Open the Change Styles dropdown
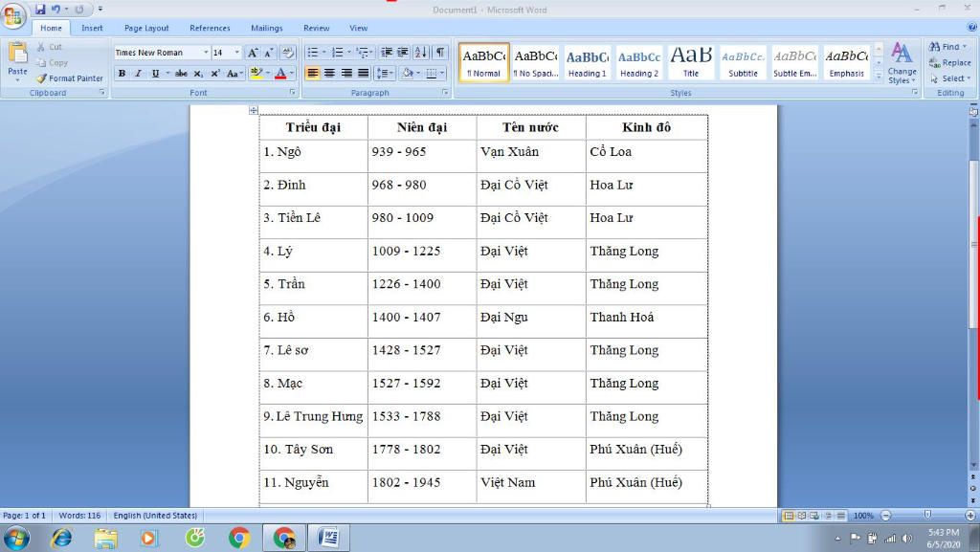Image resolution: width=980 pixels, height=552 pixels. coord(902,64)
